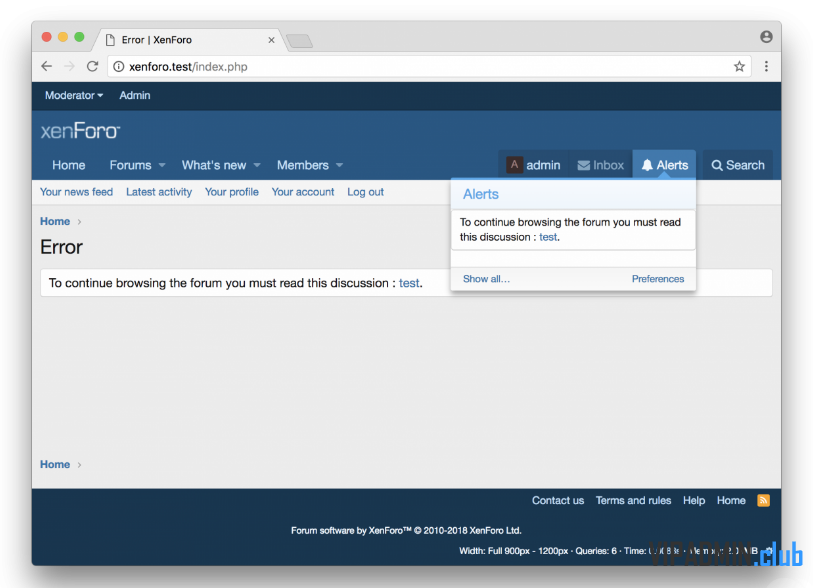View site information icon in address bar

click(x=119, y=66)
